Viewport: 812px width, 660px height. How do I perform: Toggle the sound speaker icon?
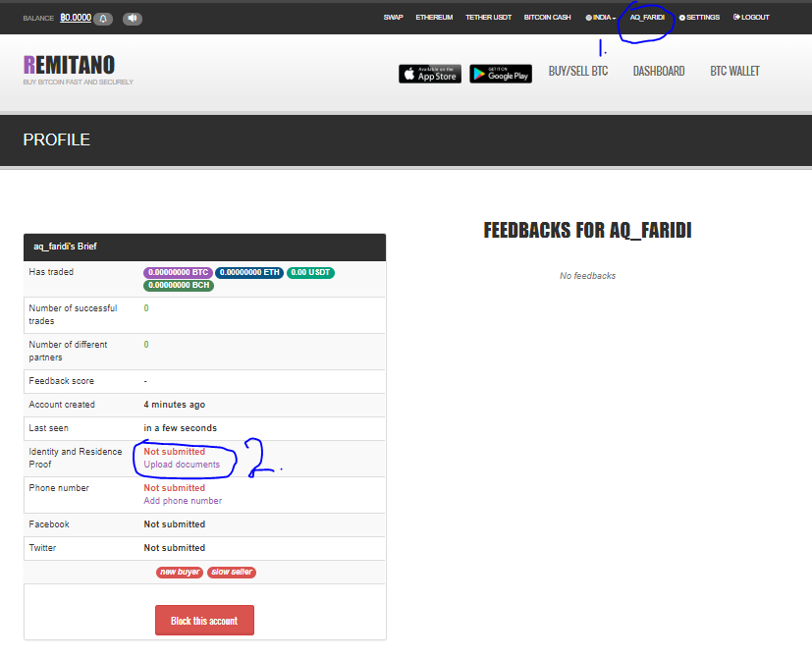tap(133, 19)
